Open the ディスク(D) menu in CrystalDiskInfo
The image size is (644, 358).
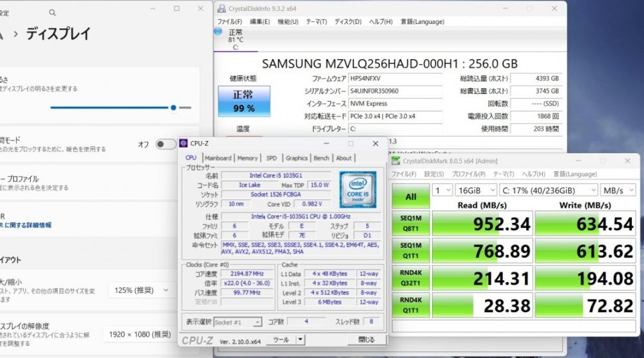coord(348,21)
